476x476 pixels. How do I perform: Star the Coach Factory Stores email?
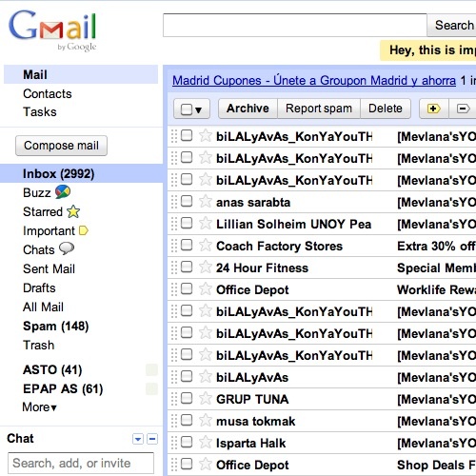[x=206, y=246]
